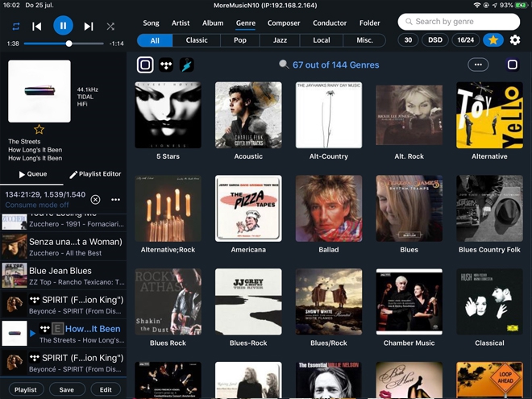Open the Playlist Editor tab

click(x=95, y=174)
